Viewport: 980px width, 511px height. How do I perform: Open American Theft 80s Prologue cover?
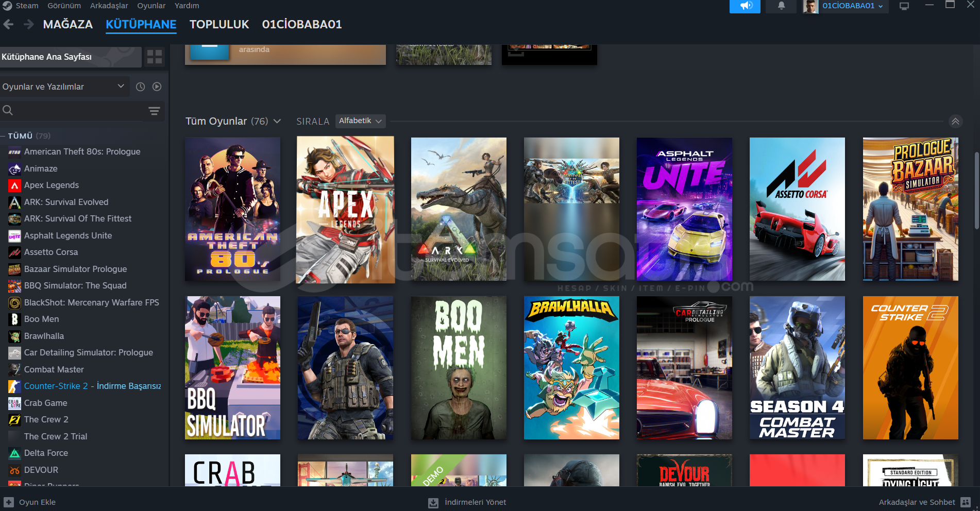[x=232, y=209]
